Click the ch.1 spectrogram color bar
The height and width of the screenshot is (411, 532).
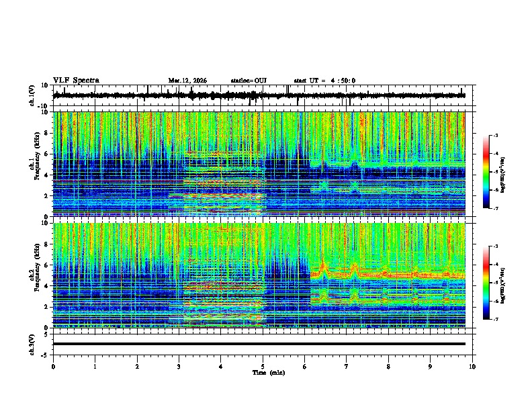(x=486, y=172)
